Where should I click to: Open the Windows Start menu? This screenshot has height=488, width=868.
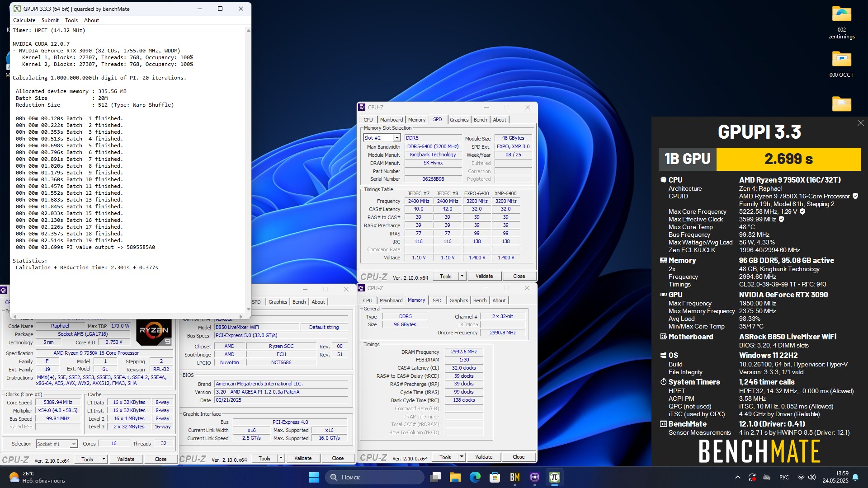click(x=314, y=477)
